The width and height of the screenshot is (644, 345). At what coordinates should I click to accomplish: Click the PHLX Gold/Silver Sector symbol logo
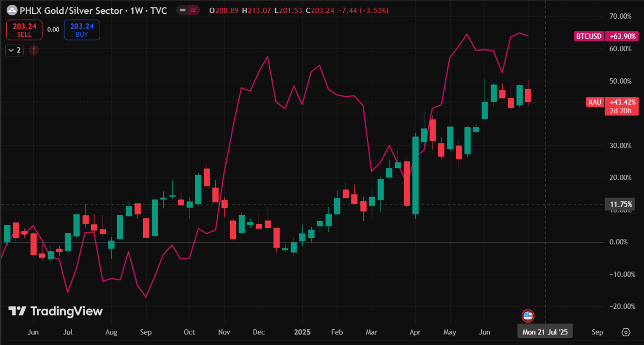[11, 10]
